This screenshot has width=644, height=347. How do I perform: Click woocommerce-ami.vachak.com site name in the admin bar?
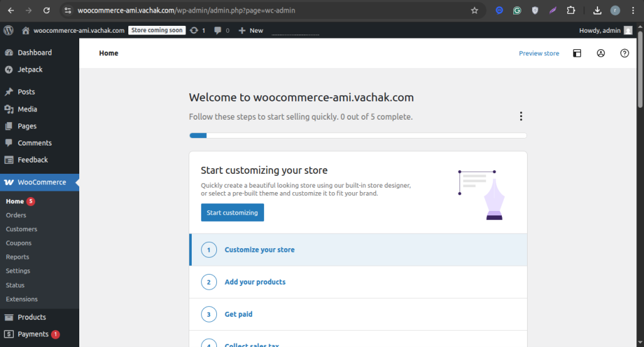click(x=79, y=30)
